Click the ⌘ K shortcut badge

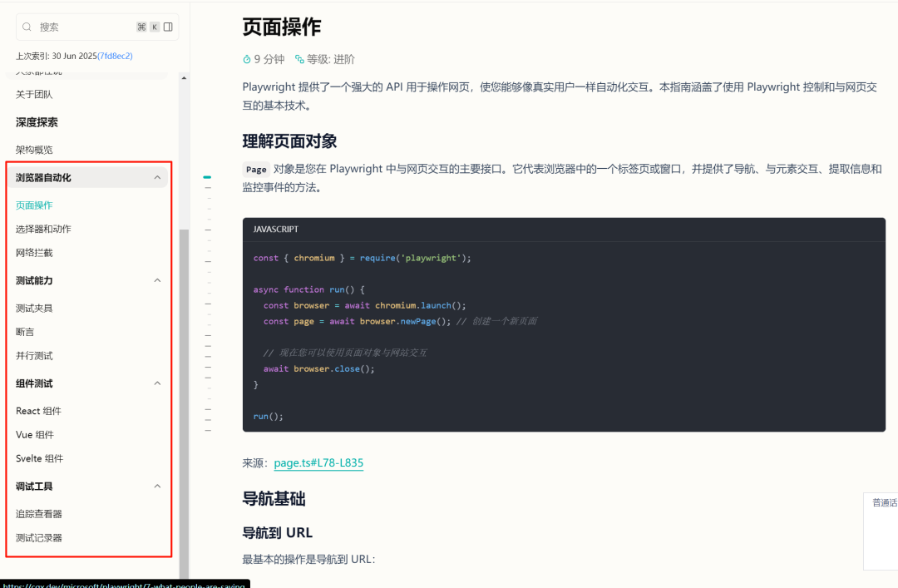click(148, 27)
